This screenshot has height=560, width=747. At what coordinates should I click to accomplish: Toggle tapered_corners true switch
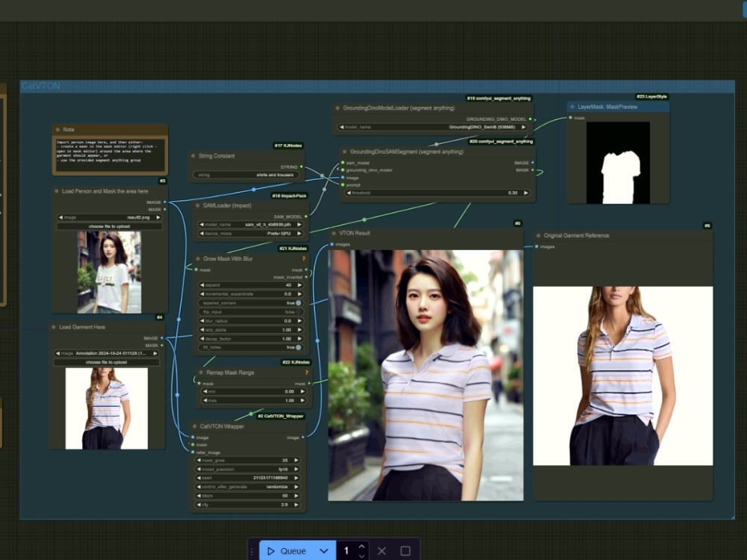298,303
